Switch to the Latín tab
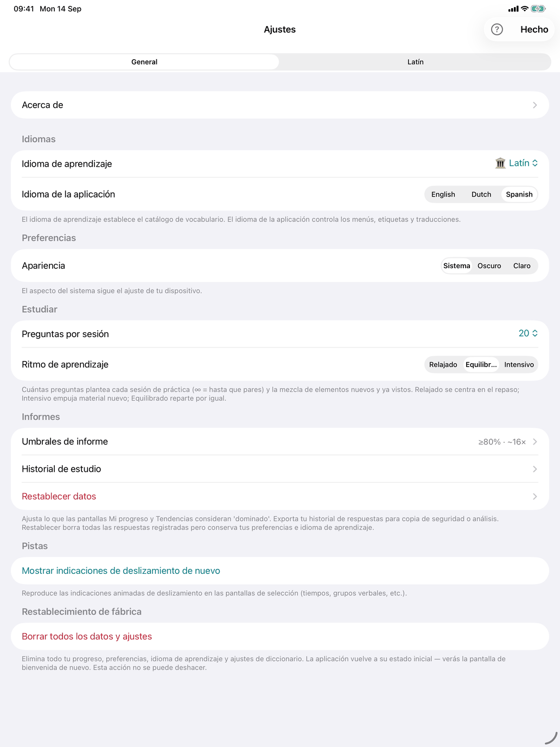 point(416,62)
